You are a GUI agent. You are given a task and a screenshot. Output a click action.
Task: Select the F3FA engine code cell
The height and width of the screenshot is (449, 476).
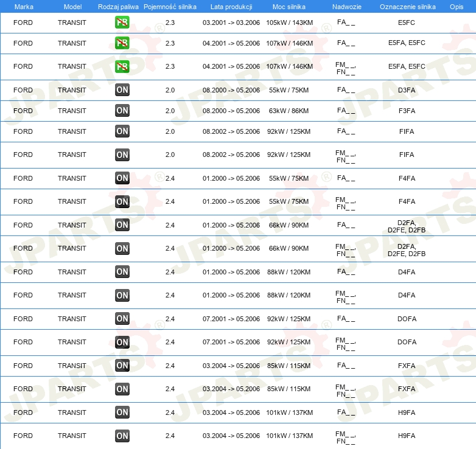pyautogui.click(x=407, y=111)
